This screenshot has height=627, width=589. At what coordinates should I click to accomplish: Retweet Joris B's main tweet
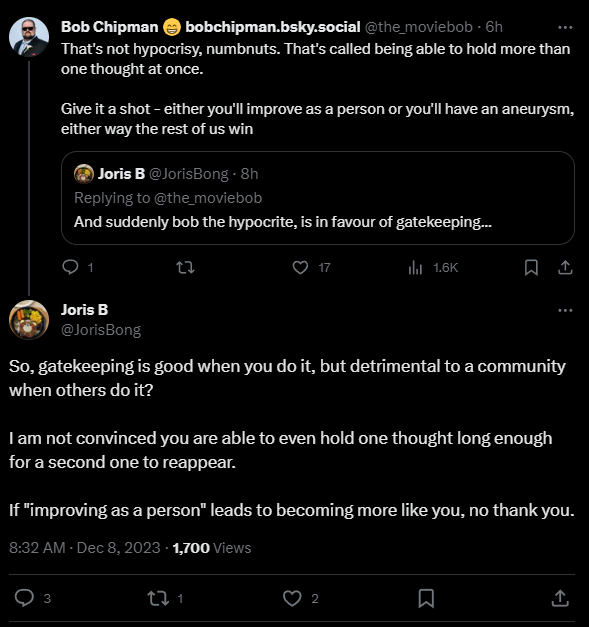(x=158, y=598)
